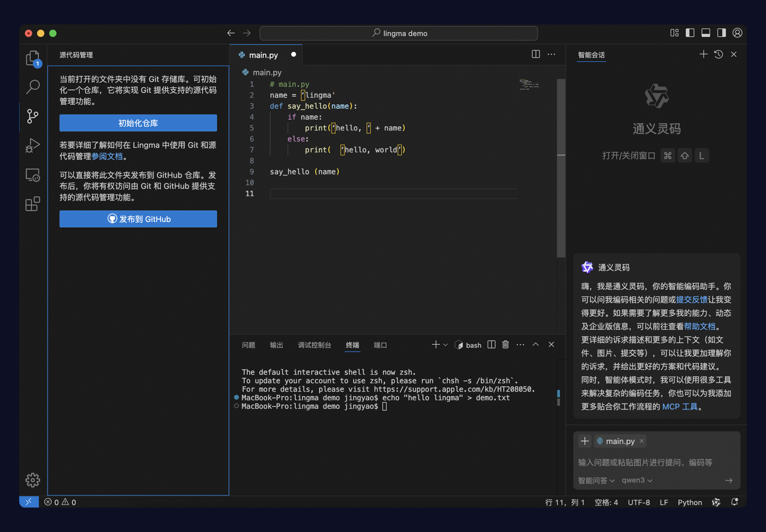766x532 pixels.
Task: Split the terminal panel
Action: [x=492, y=345]
